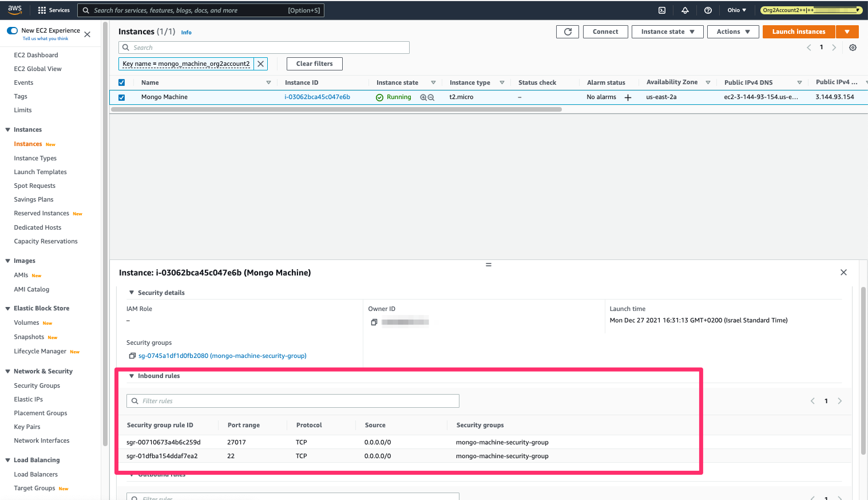Open Launch Templates page

click(40, 172)
